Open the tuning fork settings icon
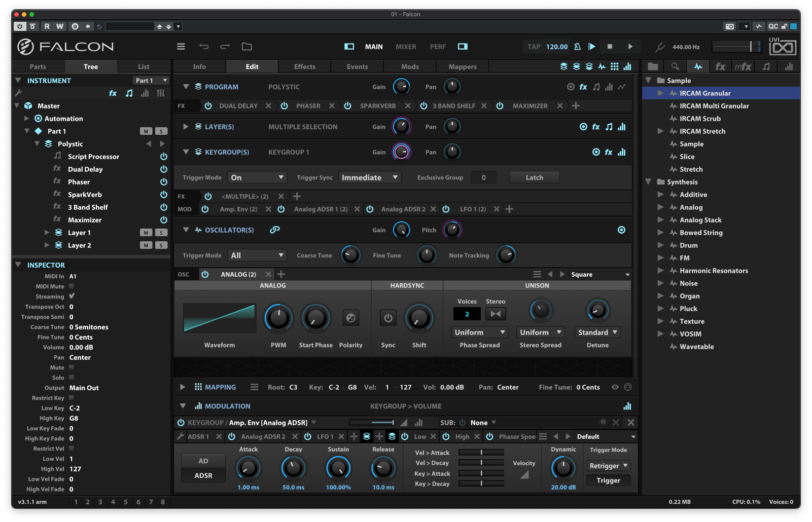This screenshot has height=522, width=812. pos(660,47)
